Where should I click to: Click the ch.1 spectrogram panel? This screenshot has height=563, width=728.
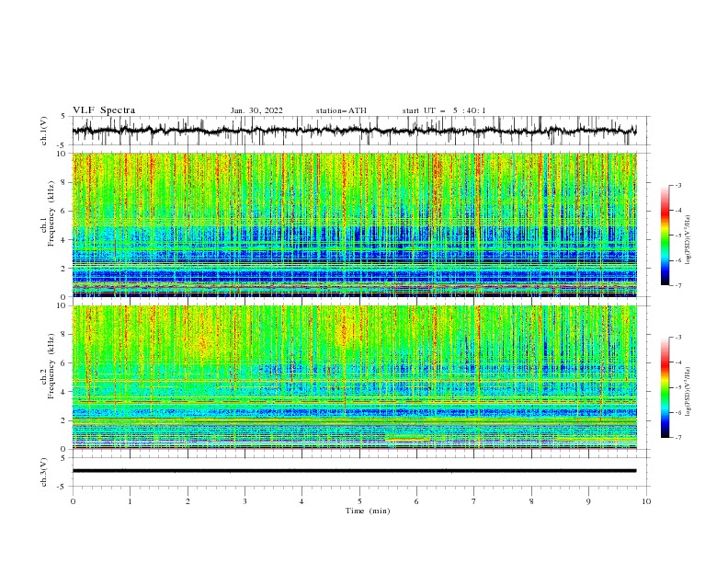355,224
